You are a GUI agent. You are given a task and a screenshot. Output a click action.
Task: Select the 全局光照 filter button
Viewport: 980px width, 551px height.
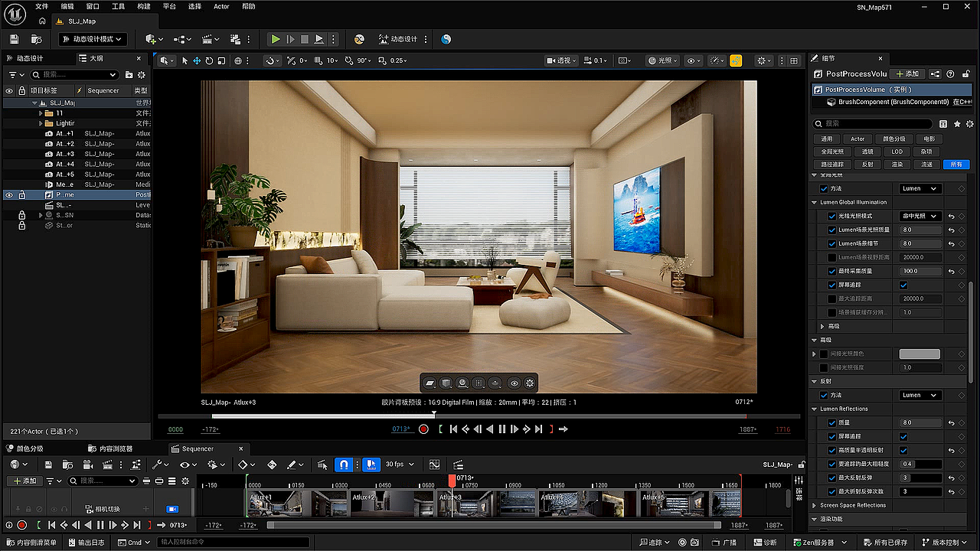(832, 152)
